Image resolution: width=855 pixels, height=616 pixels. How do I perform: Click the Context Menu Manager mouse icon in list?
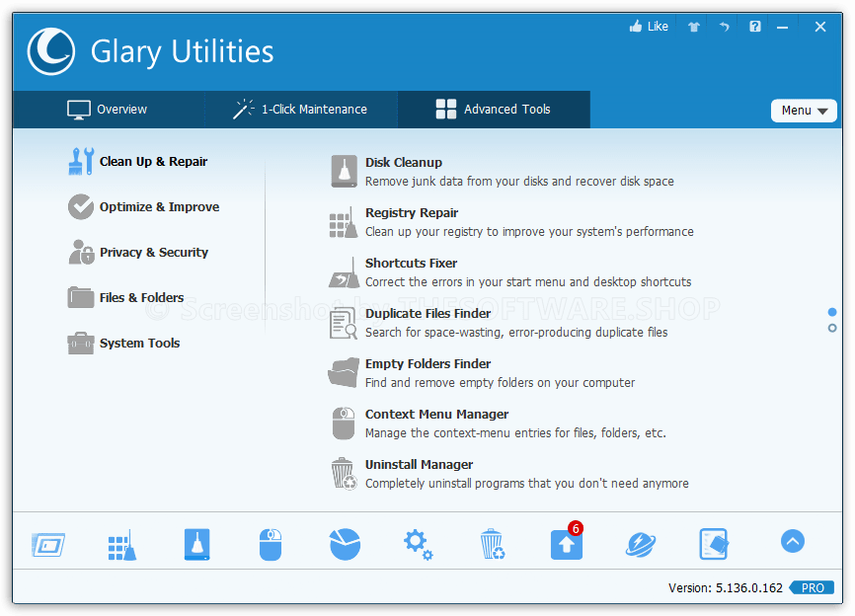tap(344, 423)
